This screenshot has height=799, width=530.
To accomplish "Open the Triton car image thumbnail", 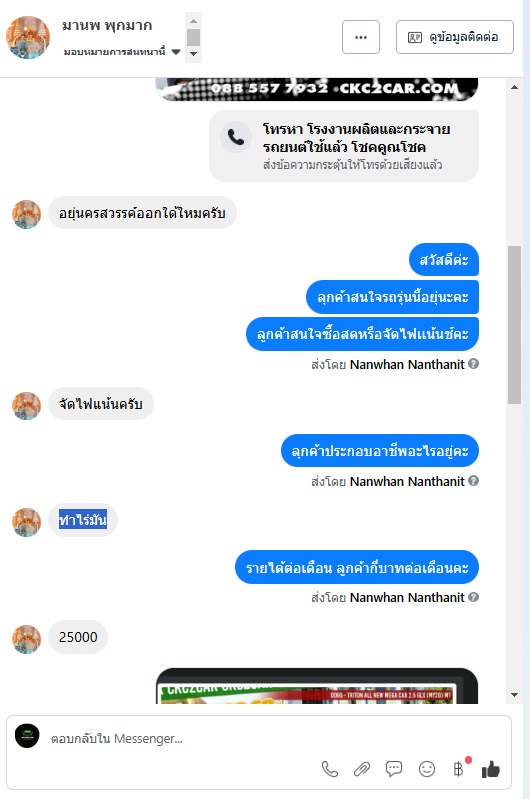I will pos(316,686).
